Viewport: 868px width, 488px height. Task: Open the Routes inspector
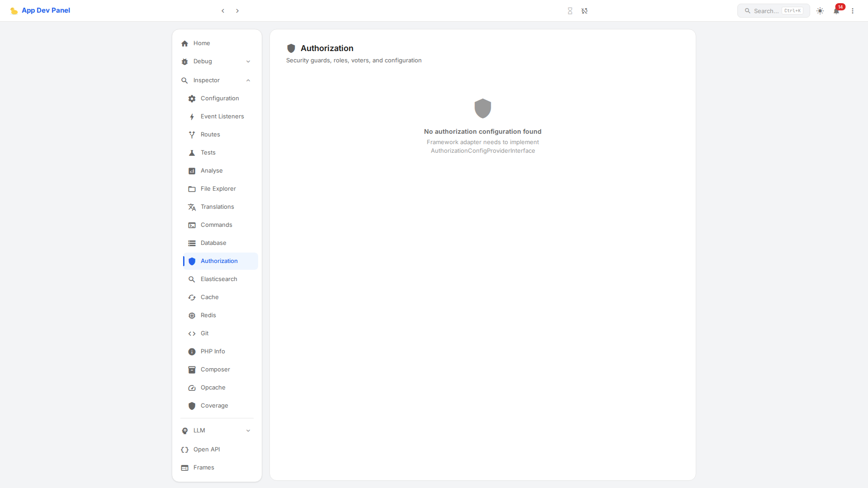210,134
